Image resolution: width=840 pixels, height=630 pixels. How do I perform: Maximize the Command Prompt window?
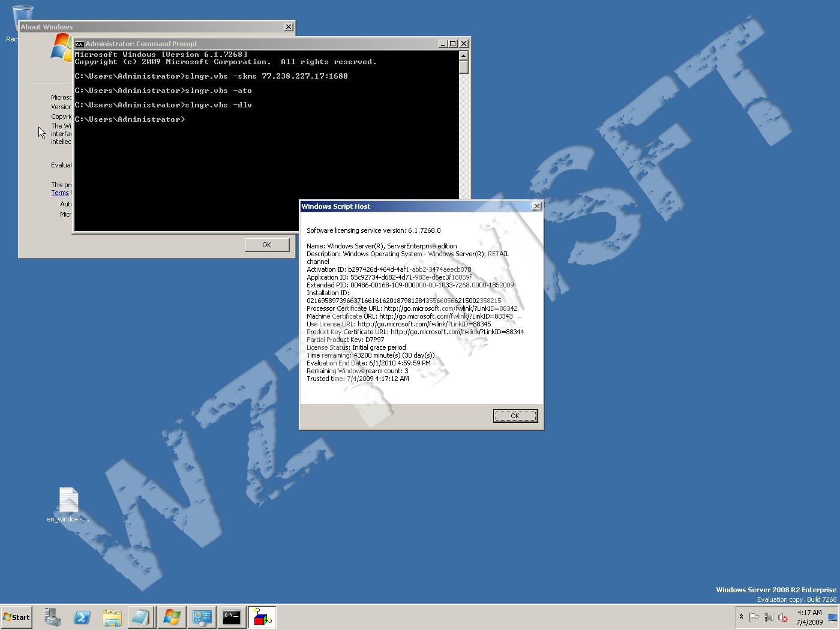(453, 44)
